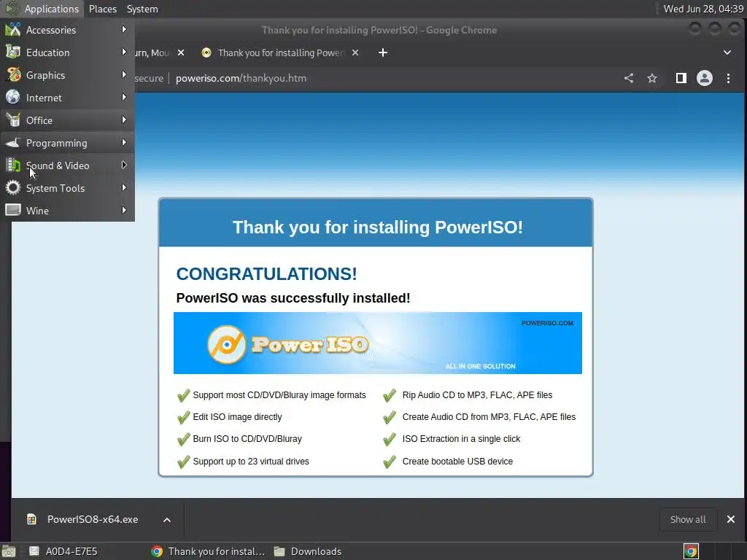Viewport: 747px width, 560px height.
Task: Open Downloads folder from taskbar
Action: [x=308, y=551]
